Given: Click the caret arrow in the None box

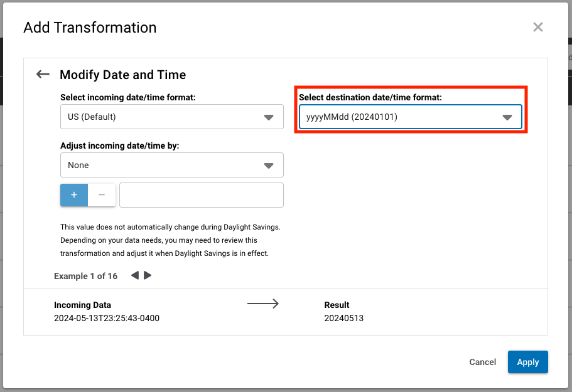Looking at the screenshot, I should click(269, 166).
